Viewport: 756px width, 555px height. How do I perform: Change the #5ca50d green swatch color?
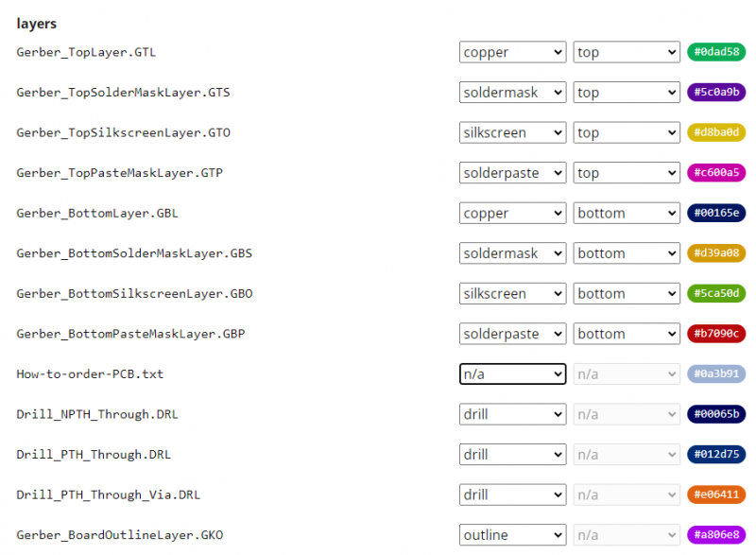(715, 294)
